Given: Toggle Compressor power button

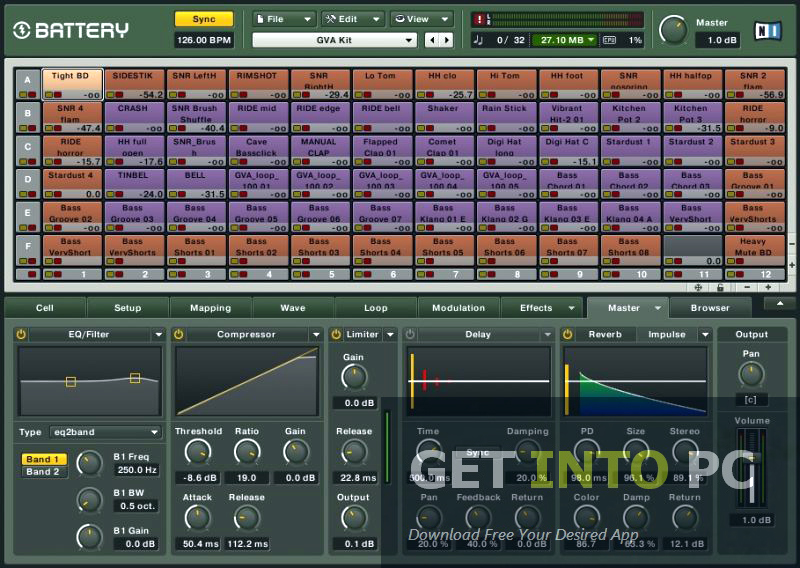Looking at the screenshot, I should coord(178,334).
